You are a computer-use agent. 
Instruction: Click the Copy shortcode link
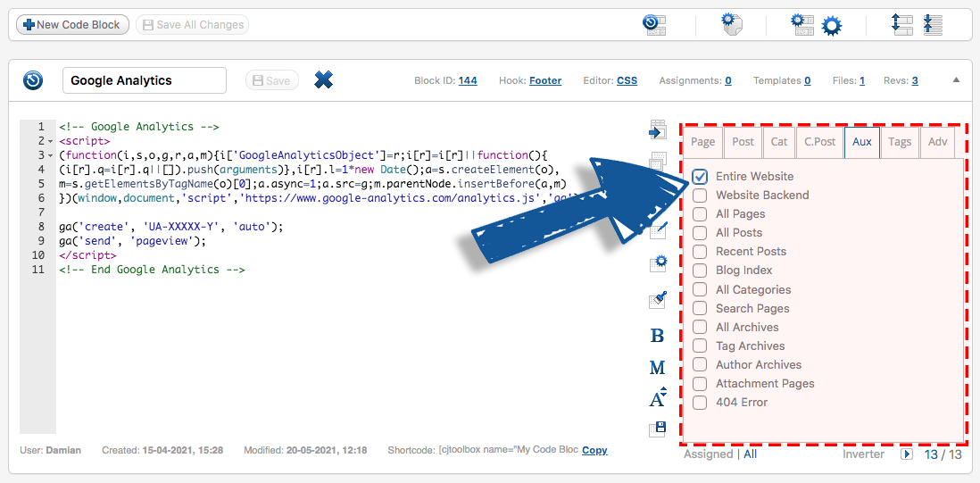594,450
